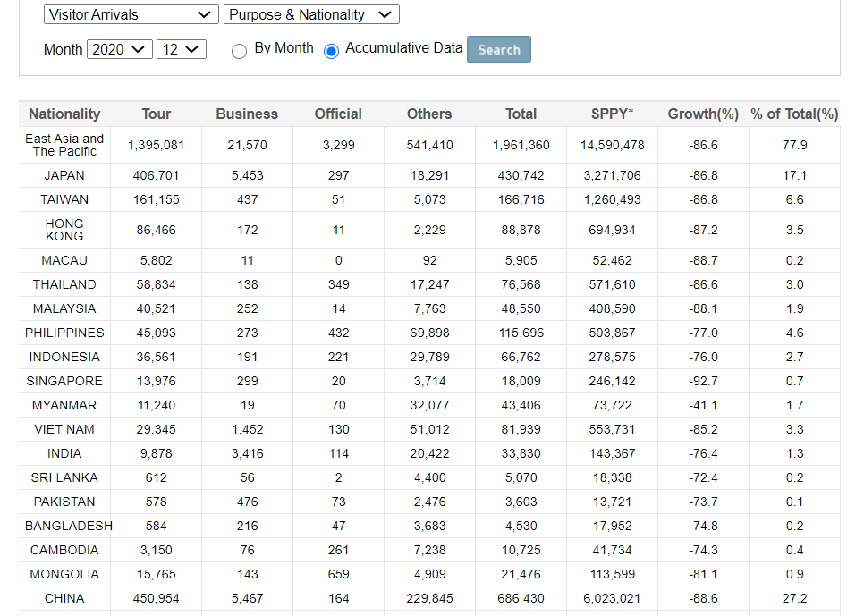This screenshot has height=616, width=864.
Task: Click the SPPY* column header
Action: [x=612, y=114]
